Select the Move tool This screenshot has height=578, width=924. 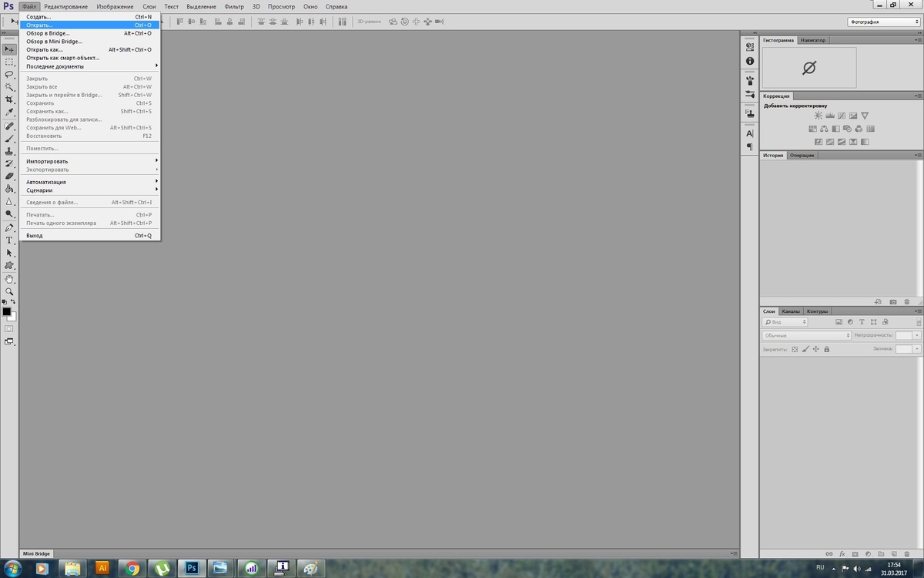click(x=9, y=49)
